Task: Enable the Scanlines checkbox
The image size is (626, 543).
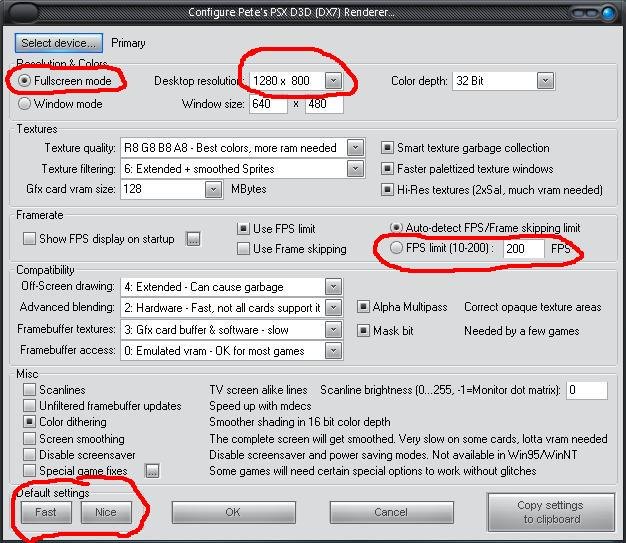Action: 30,390
